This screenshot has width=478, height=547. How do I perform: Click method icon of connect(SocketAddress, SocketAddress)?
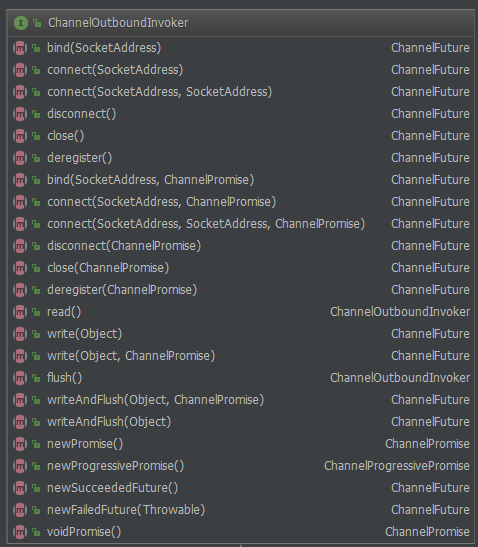pyautogui.click(x=20, y=92)
